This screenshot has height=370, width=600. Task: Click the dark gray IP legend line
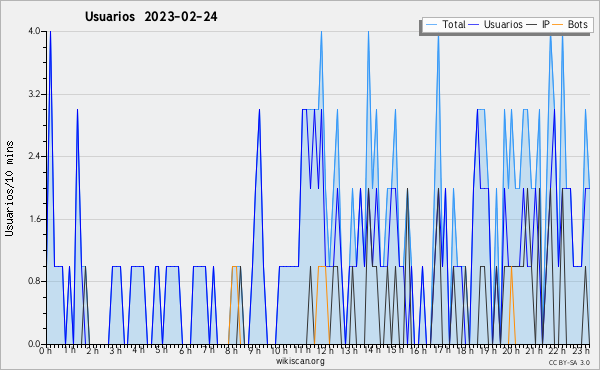[x=532, y=24]
